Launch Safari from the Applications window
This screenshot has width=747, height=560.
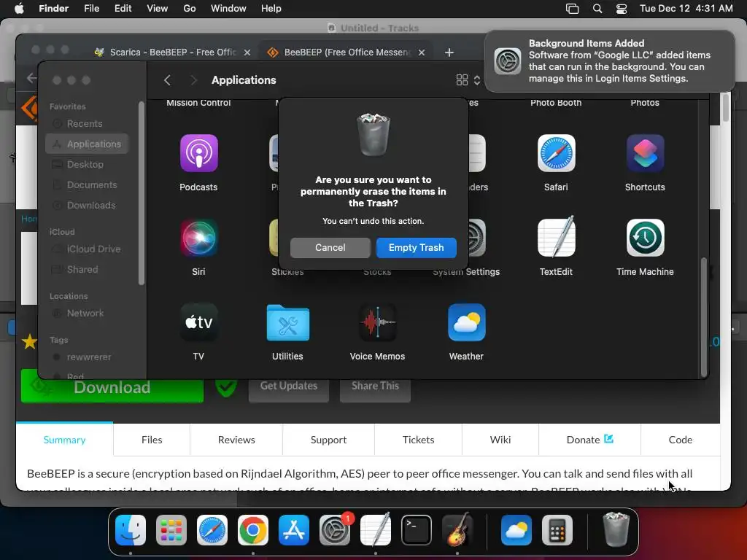point(556,153)
